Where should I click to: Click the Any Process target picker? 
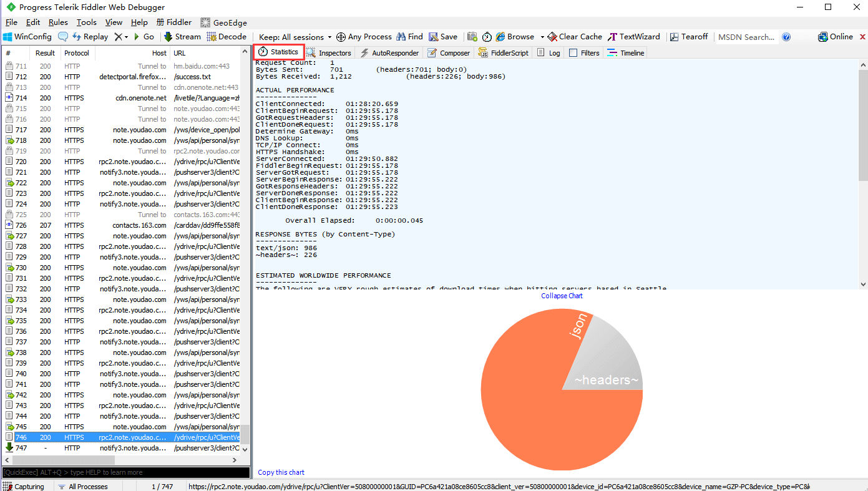(x=364, y=37)
